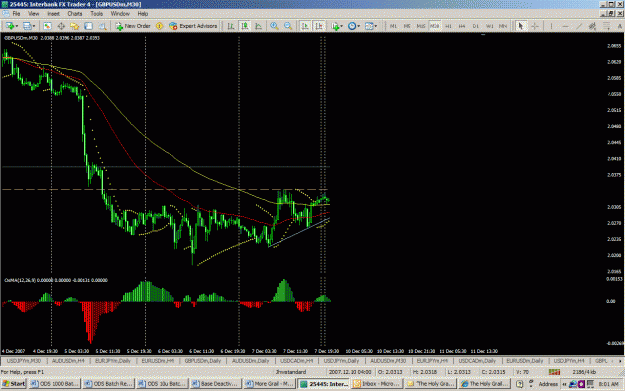This screenshot has height=391, width=625.
Task: Open the Charts menu
Action: pyautogui.click(x=75, y=14)
